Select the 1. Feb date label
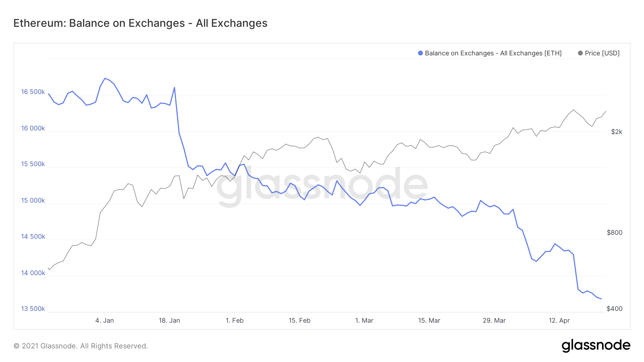The image size is (644, 362). coord(235,321)
